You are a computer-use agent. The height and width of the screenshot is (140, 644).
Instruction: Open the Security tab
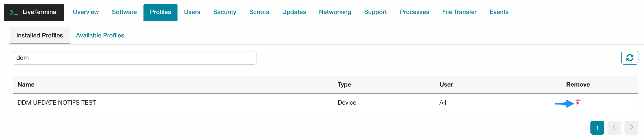point(225,12)
